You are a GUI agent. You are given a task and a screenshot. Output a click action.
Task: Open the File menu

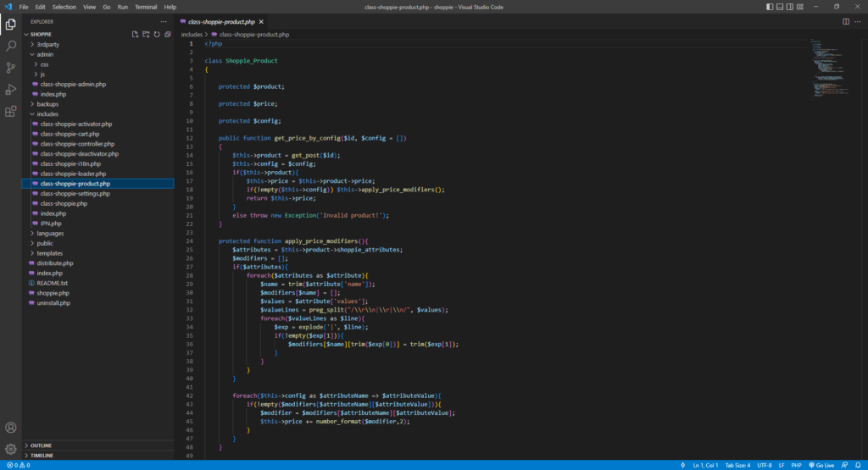[24, 7]
